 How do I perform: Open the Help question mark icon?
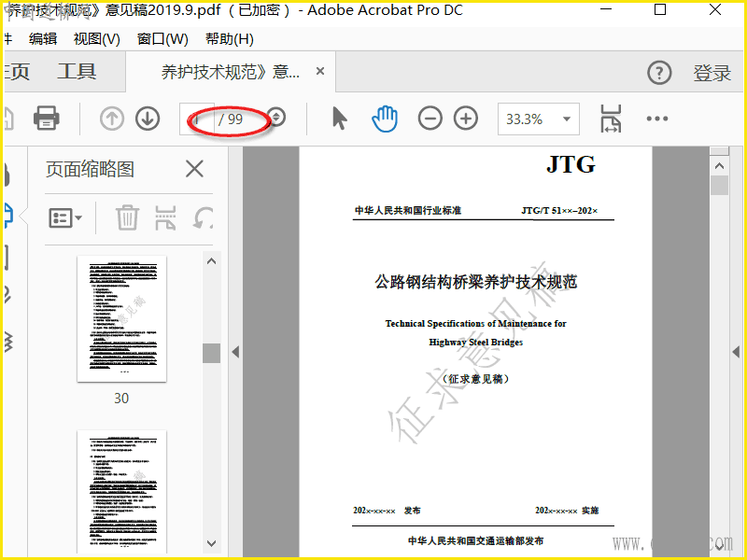coord(659,73)
